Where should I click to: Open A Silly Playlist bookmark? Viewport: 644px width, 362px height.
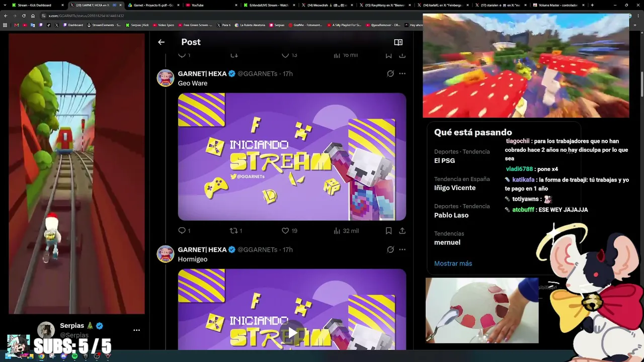(344, 25)
